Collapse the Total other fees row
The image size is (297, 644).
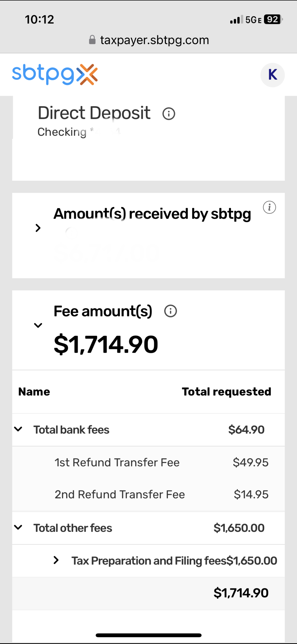pos(18,527)
